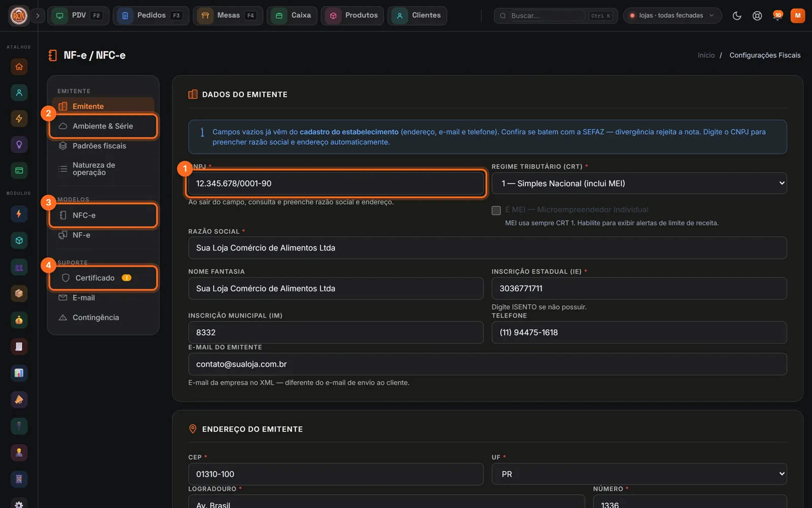Open notifications with badge 10
Image resolution: width=812 pixels, height=508 pixels.
(x=777, y=16)
